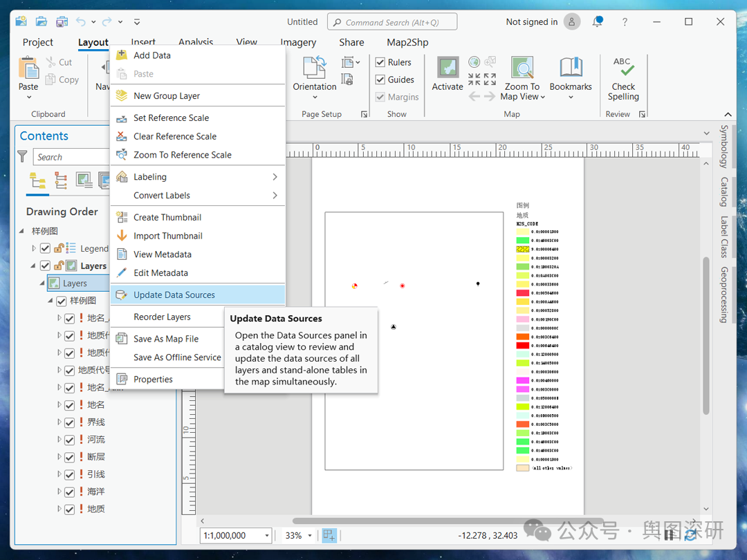Click the Command Search input box
The image size is (747, 560).
[392, 22]
